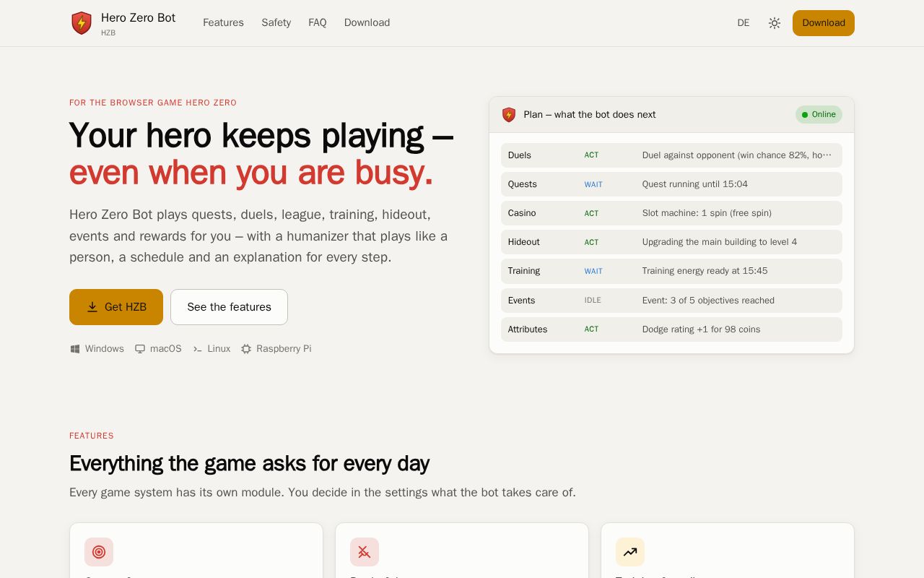924x578 pixels.
Task: Click 'Slot machine: 1 spin (free spin)' text
Action: 707,213
